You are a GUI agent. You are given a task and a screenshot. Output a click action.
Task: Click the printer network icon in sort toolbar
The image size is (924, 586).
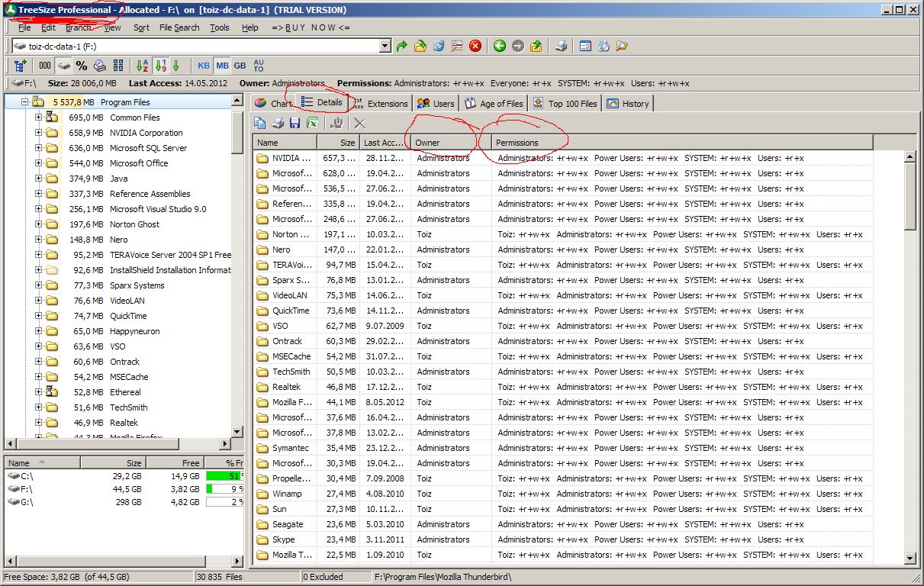coord(100,66)
